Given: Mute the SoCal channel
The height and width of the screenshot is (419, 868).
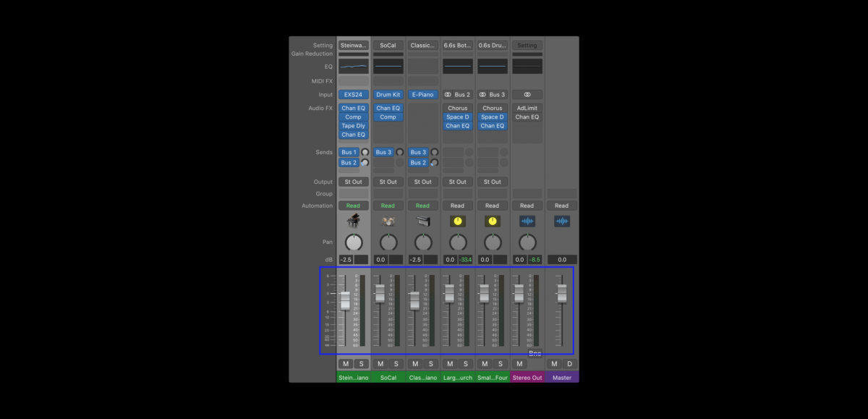Looking at the screenshot, I should (x=379, y=363).
